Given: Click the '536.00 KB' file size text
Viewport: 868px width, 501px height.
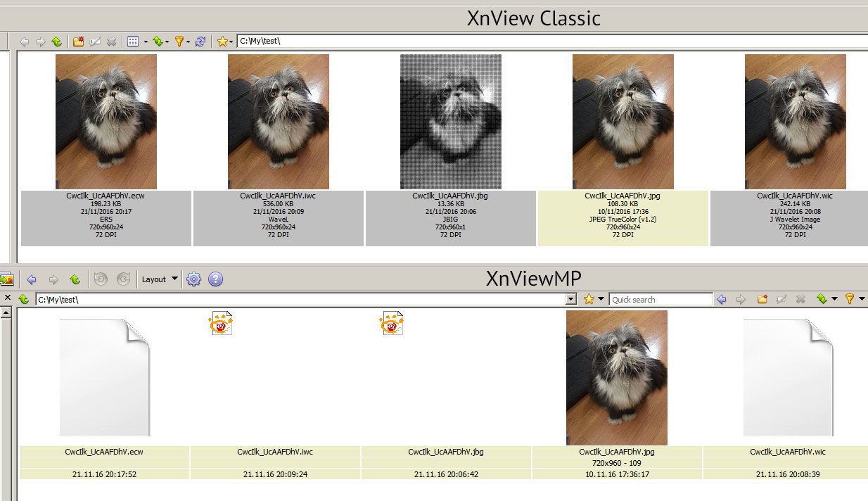Looking at the screenshot, I should pyautogui.click(x=279, y=203).
